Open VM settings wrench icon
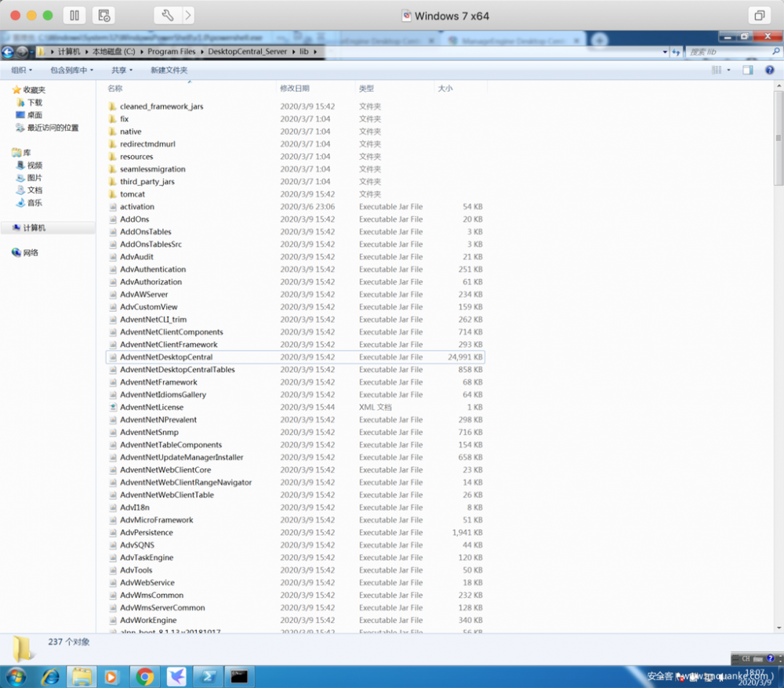This screenshot has height=688, width=784. [168, 16]
